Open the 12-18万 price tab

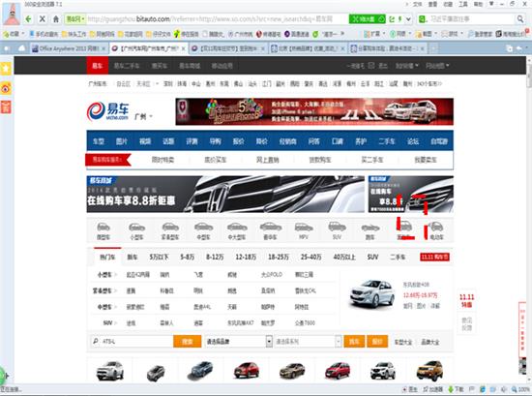[246, 258]
